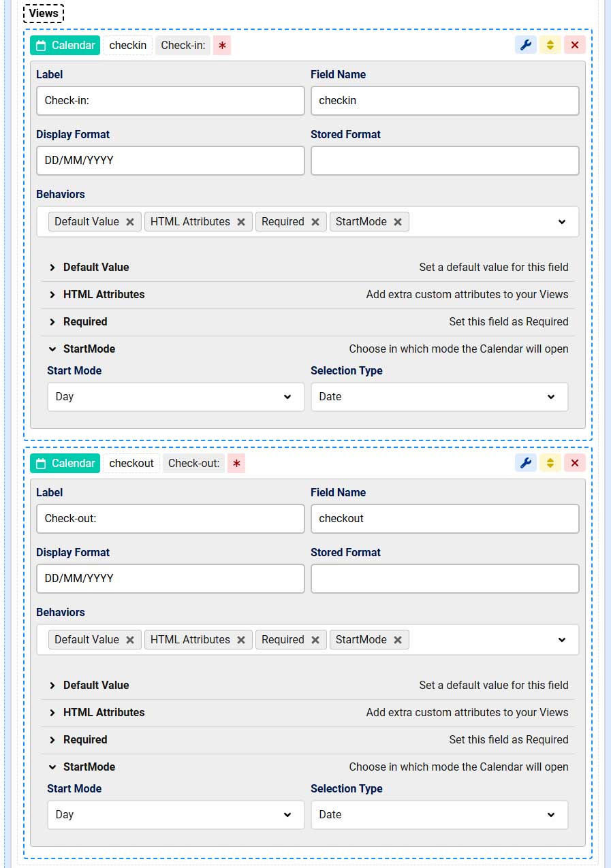Click the yellow reorder arrows icon for checkout

[x=550, y=464]
